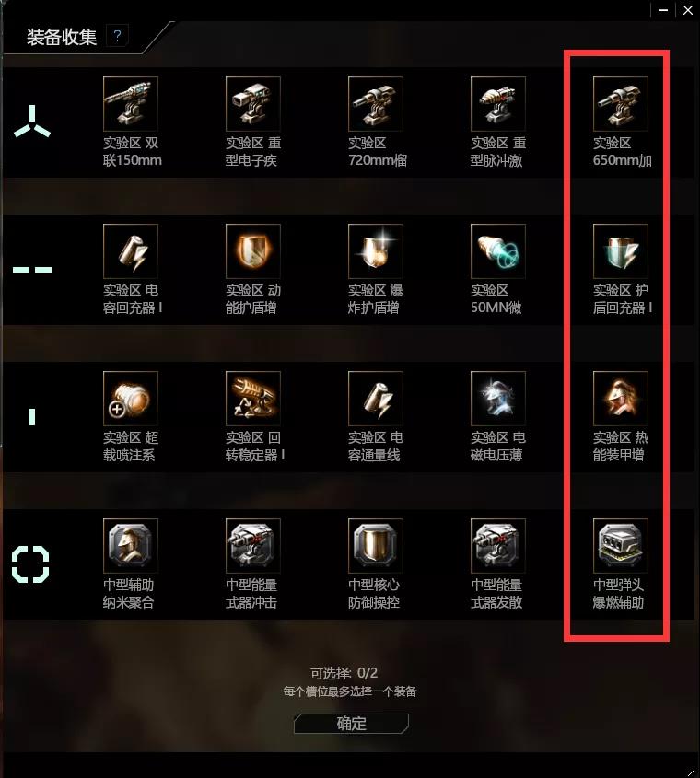This screenshot has width=700, height=778.
Task: Click the 确定 confirm button
Action: pos(351,724)
